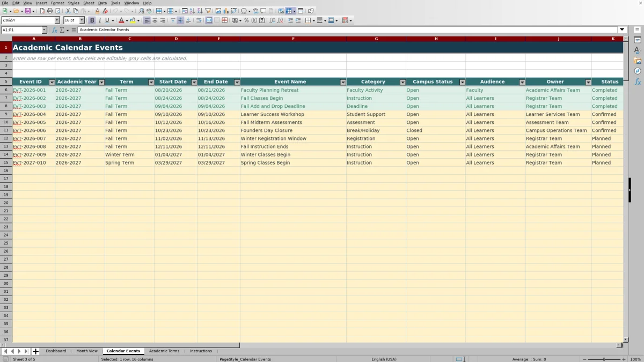Open the Owner column filter dropdown
Screen dimensions: 644x362
(588, 82)
